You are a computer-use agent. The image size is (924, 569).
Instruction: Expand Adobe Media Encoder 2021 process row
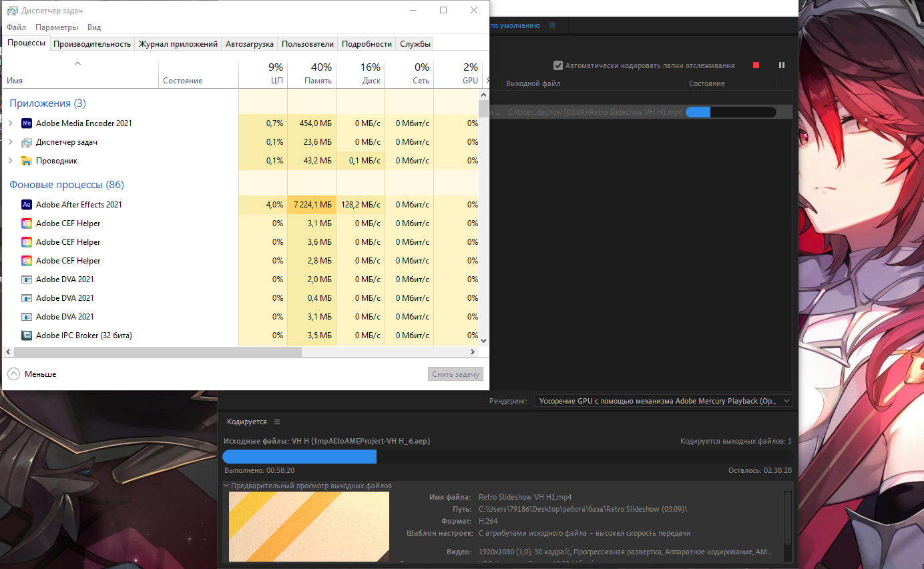pos(10,123)
